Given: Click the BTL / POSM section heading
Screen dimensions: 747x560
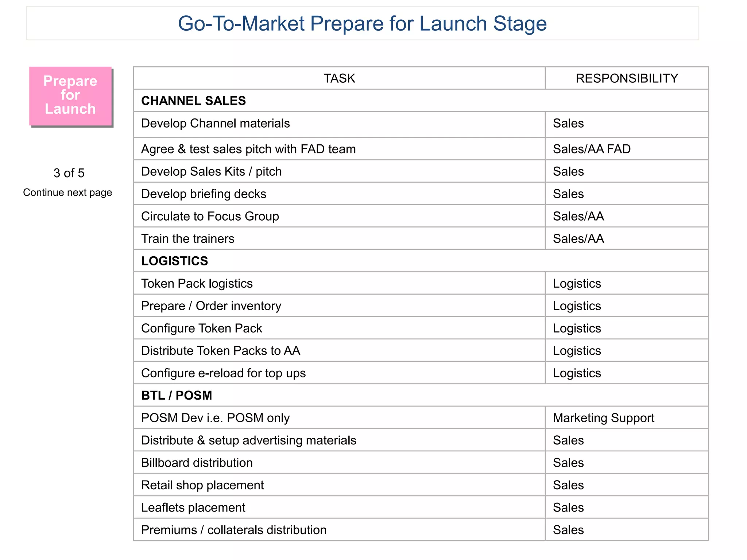Looking at the screenshot, I should click(x=177, y=395).
